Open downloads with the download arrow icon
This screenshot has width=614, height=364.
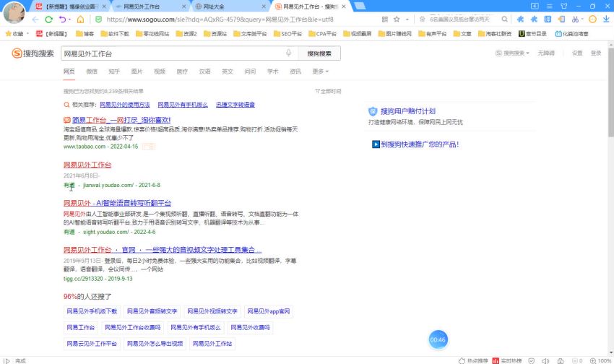point(606,19)
